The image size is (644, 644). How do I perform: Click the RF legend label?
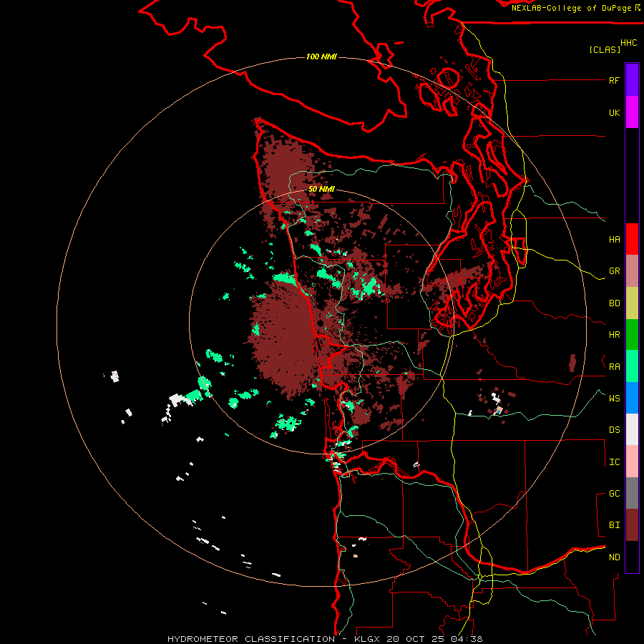click(x=614, y=80)
